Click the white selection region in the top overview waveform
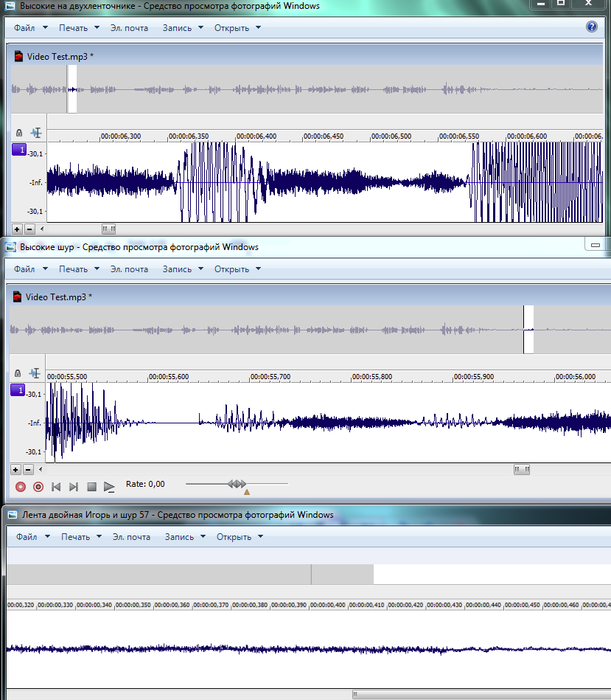Viewport: 611px width, 700px height. pos(72,89)
